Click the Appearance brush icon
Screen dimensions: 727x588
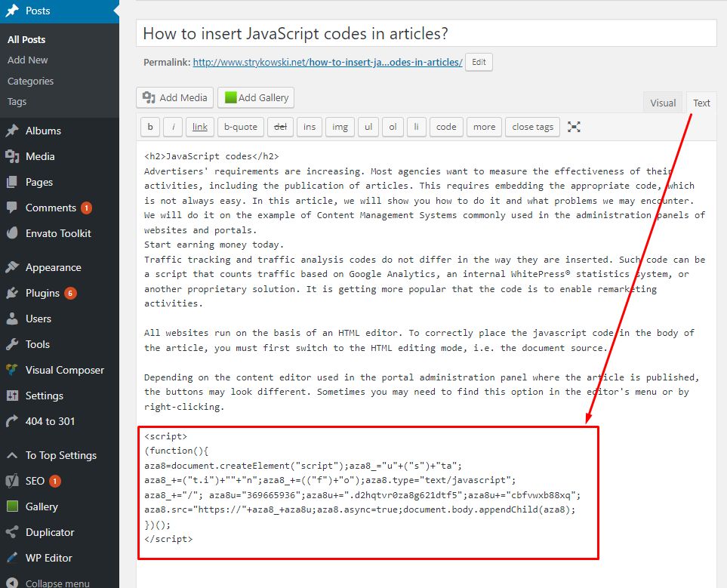(12, 267)
